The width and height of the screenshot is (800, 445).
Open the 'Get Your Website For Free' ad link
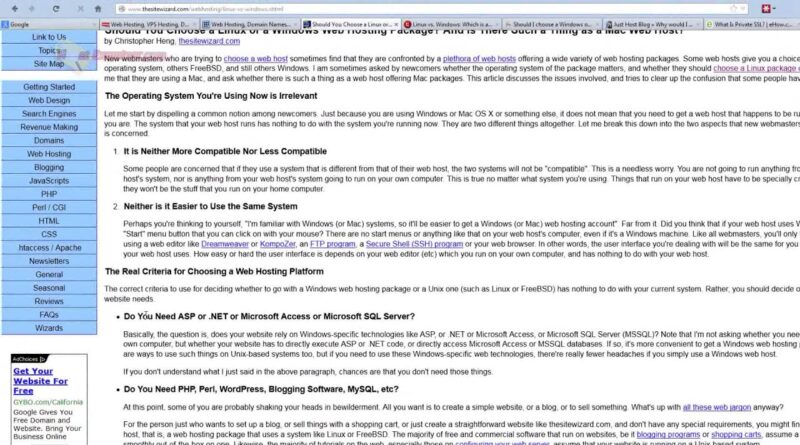tap(40, 381)
